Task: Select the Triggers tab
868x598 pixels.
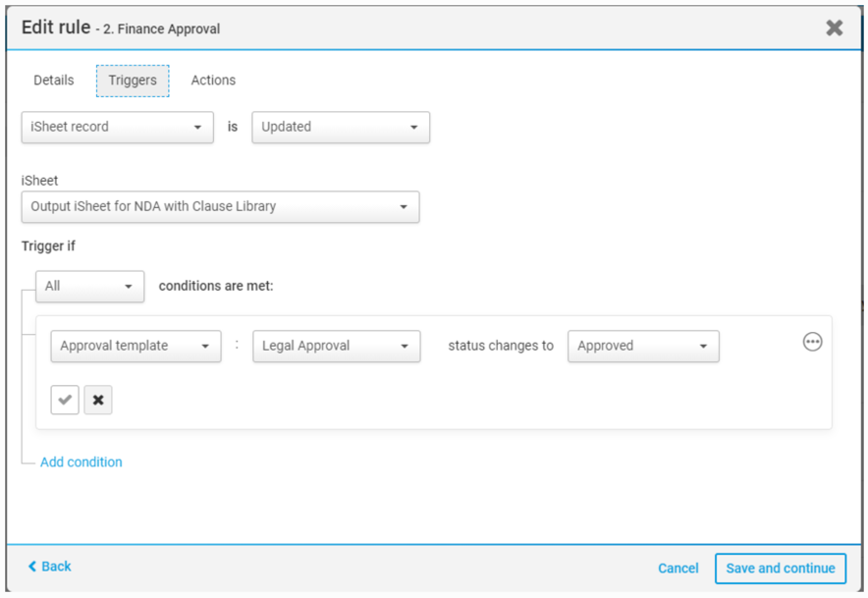Action: pyautogui.click(x=133, y=81)
